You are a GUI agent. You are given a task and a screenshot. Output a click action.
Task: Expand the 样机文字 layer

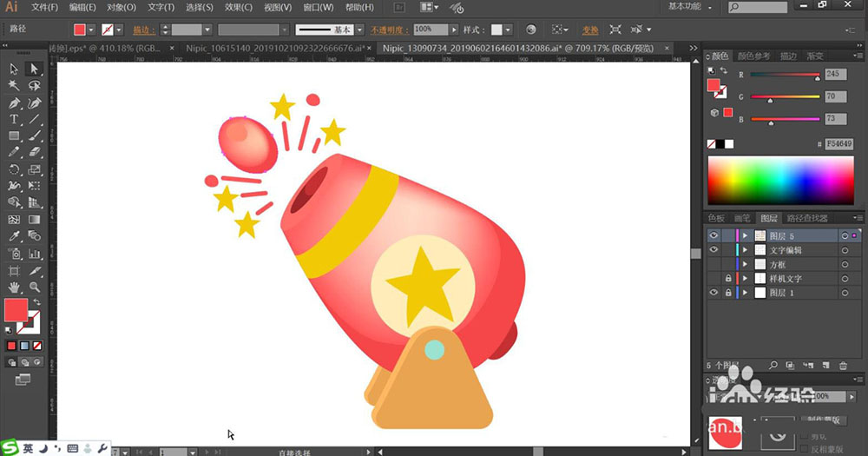pyautogui.click(x=745, y=279)
